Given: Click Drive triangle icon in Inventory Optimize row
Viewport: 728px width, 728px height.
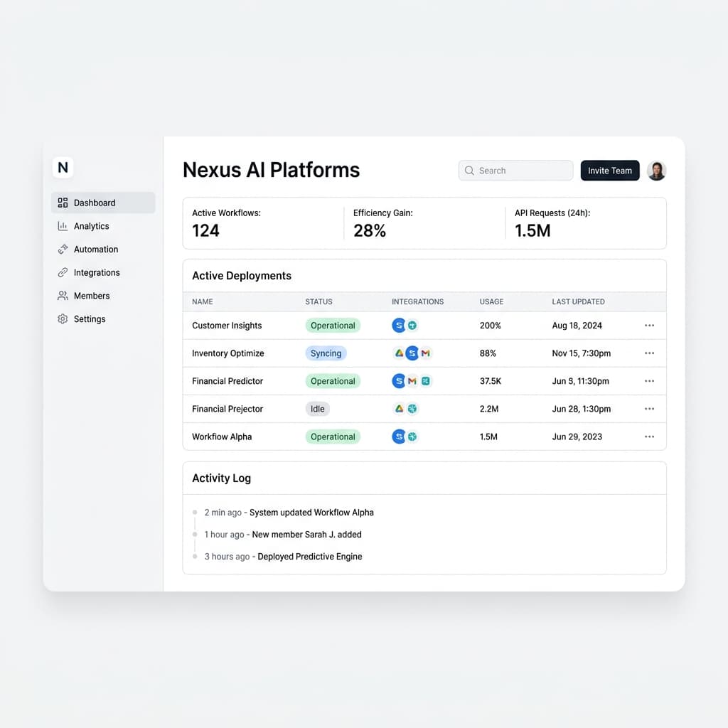Looking at the screenshot, I should point(399,353).
